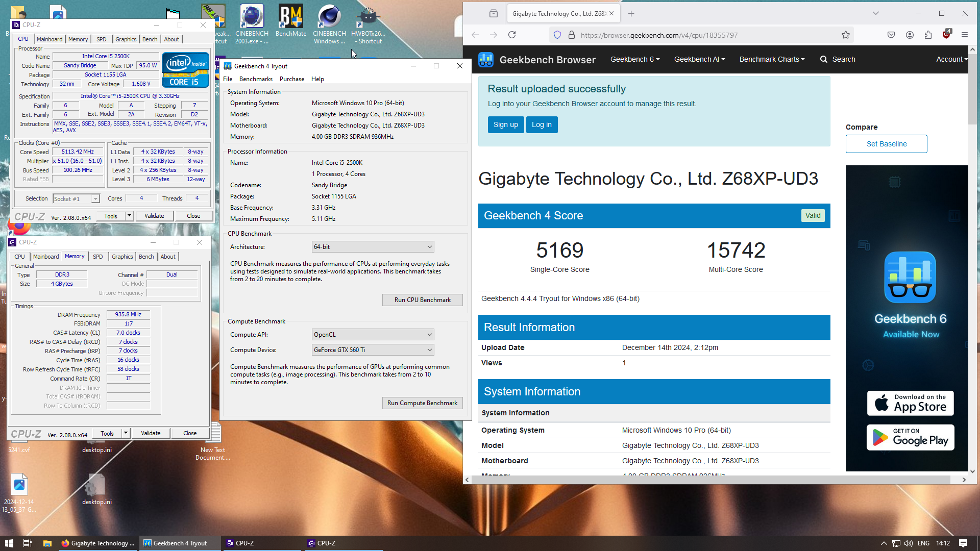Viewport: 980px width, 551px height.
Task: Switch to Graphics tab in lower CPU-Z
Action: click(122, 257)
